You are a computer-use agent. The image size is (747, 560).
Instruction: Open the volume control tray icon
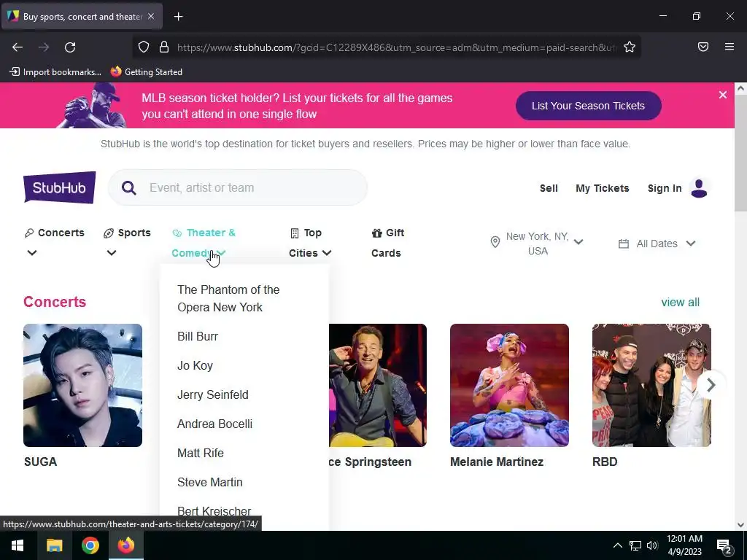pyautogui.click(x=652, y=545)
